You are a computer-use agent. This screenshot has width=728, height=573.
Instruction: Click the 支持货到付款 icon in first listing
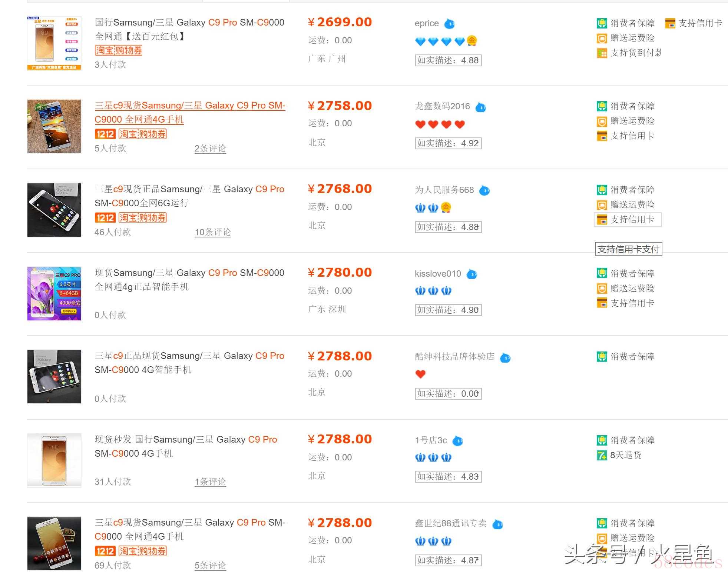tap(602, 53)
